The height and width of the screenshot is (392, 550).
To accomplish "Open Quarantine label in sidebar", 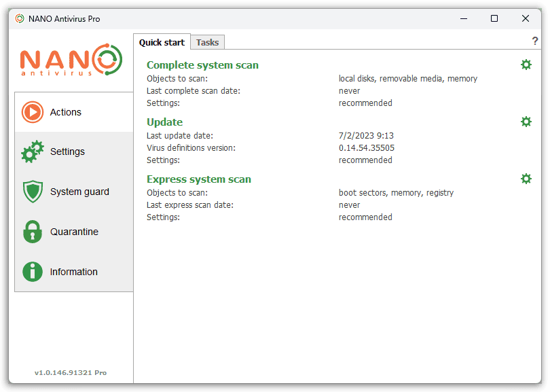I will pyautogui.click(x=74, y=232).
